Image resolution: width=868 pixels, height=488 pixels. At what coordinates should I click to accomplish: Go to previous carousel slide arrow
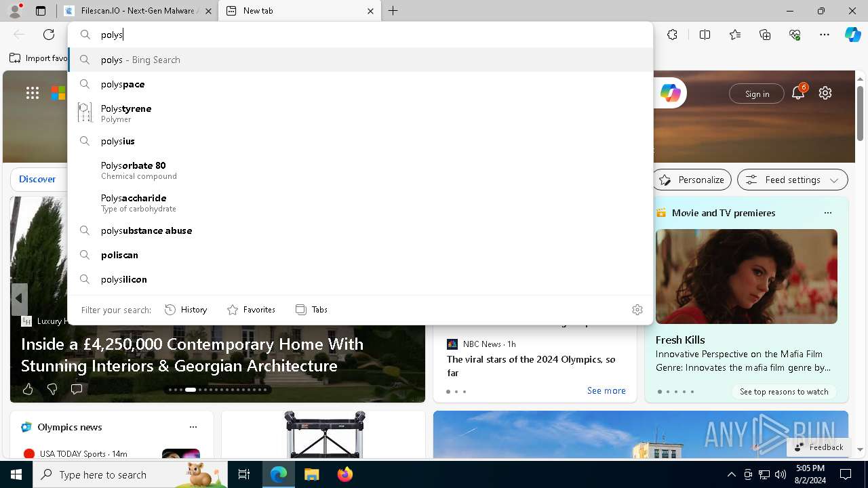(19, 298)
